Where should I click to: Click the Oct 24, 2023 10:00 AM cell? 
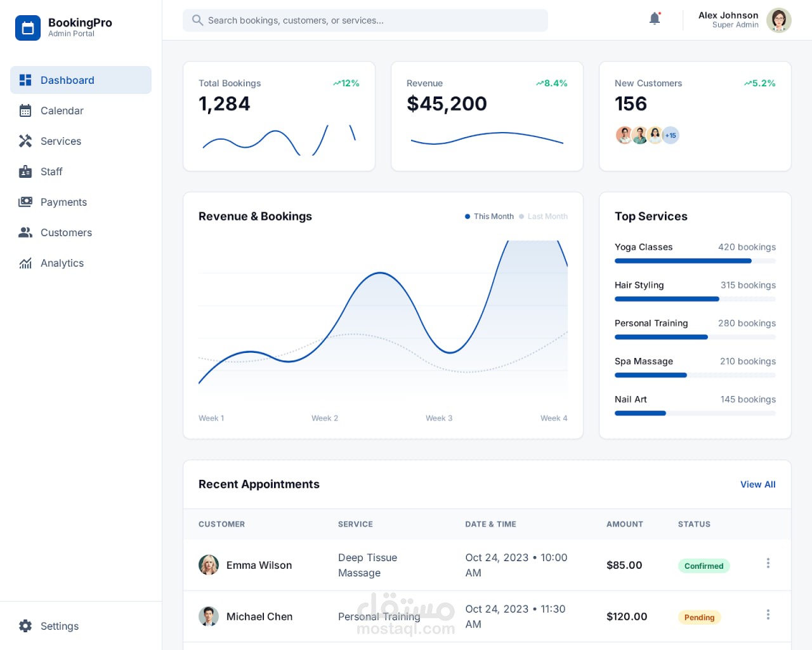516,565
